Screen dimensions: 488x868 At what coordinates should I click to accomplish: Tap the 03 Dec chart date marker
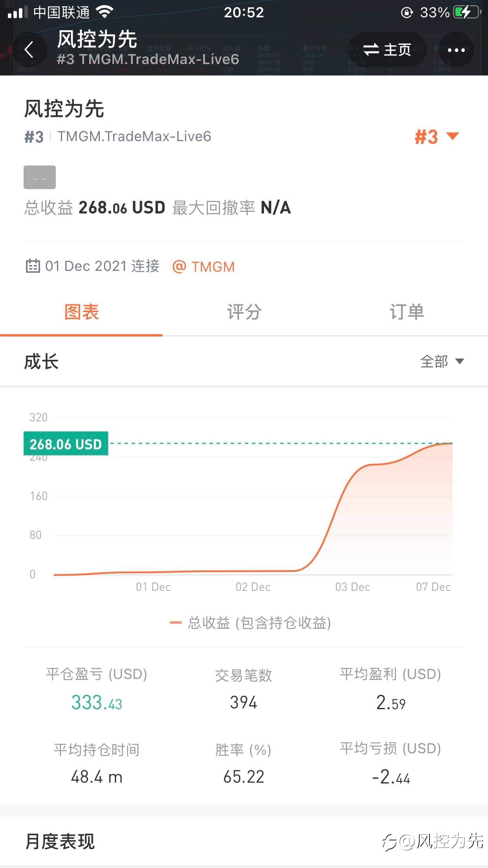352,587
